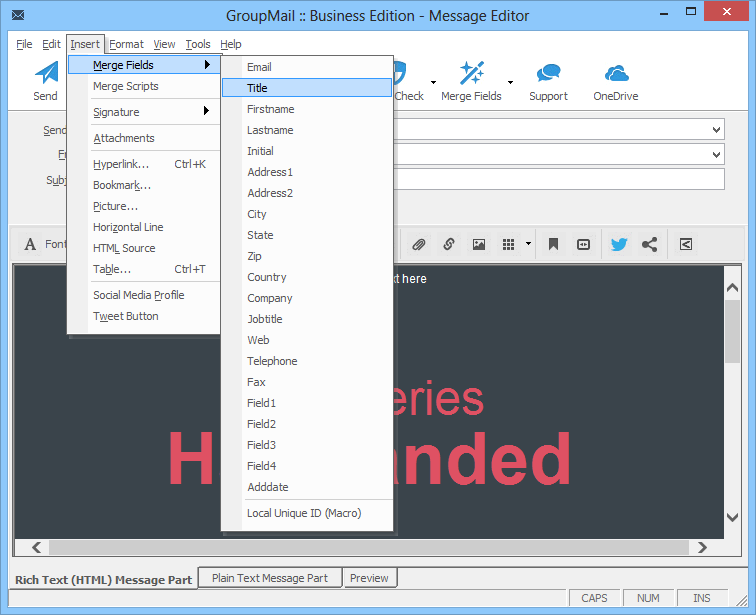Viewport: 756px width, 615px height.
Task: Choose Merge Scripts menu entry
Action: coord(144,86)
